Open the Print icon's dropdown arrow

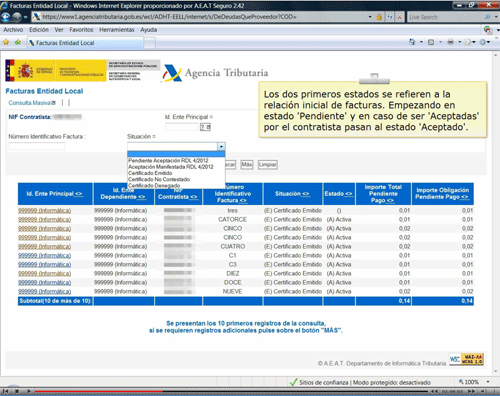[459, 42]
